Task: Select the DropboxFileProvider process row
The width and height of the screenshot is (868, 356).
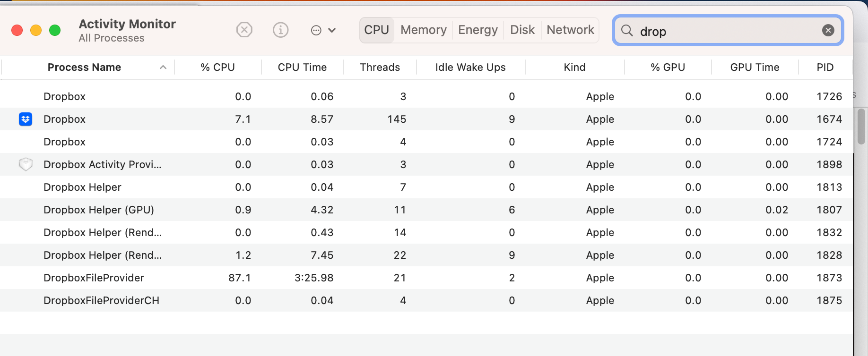Action: tap(94, 278)
